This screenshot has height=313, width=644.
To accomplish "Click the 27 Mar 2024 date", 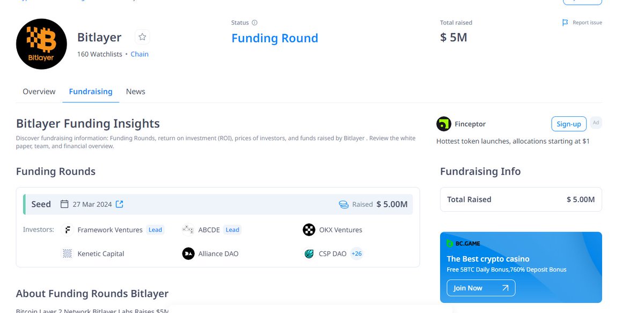I will [x=92, y=204].
